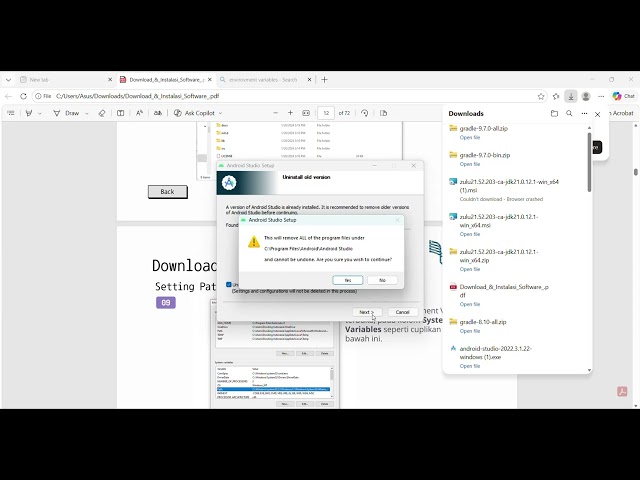The width and height of the screenshot is (640, 480).
Task: Search downloads in Downloads panel
Action: click(x=569, y=113)
